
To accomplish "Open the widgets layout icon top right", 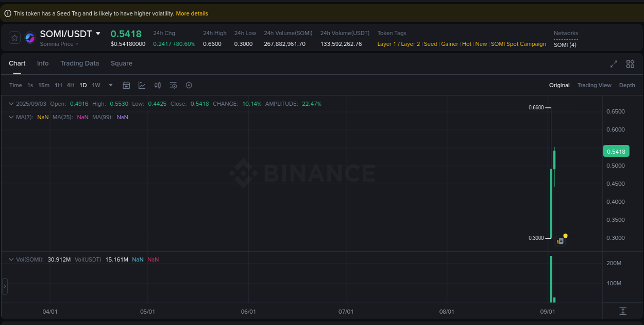I will click(630, 64).
